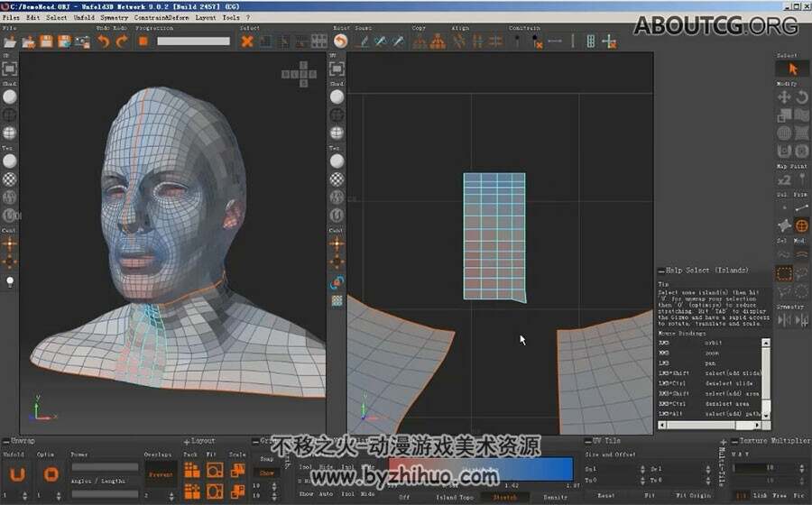The height and width of the screenshot is (505, 812).
Task: Collapse the UV Tile panel
Action: [587, 441]
